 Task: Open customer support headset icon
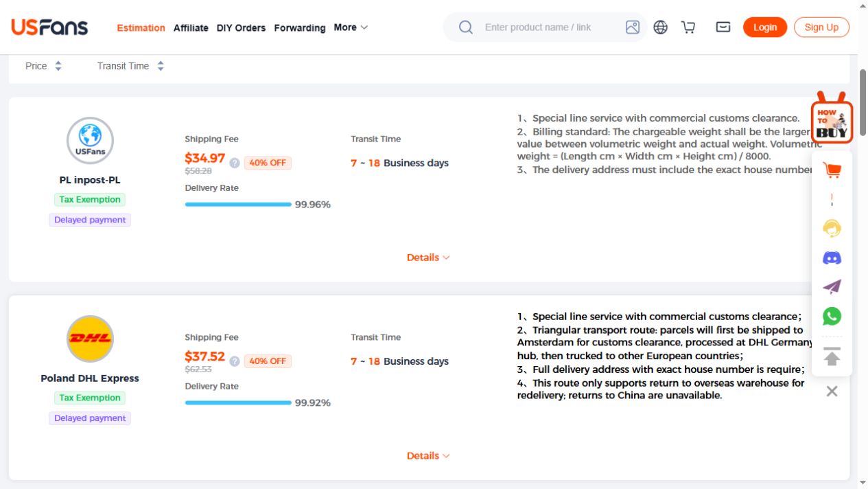[832, 229]
